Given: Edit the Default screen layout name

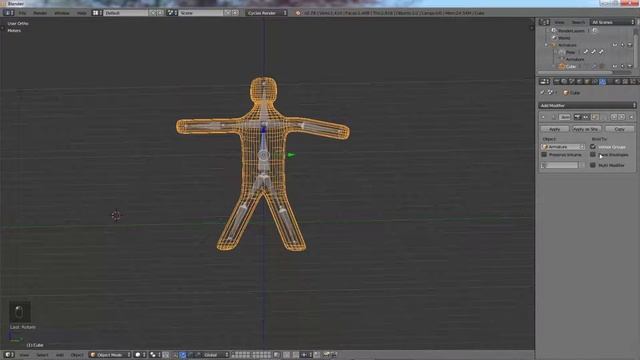Looking at the screenshot, I should coord(126,13).
